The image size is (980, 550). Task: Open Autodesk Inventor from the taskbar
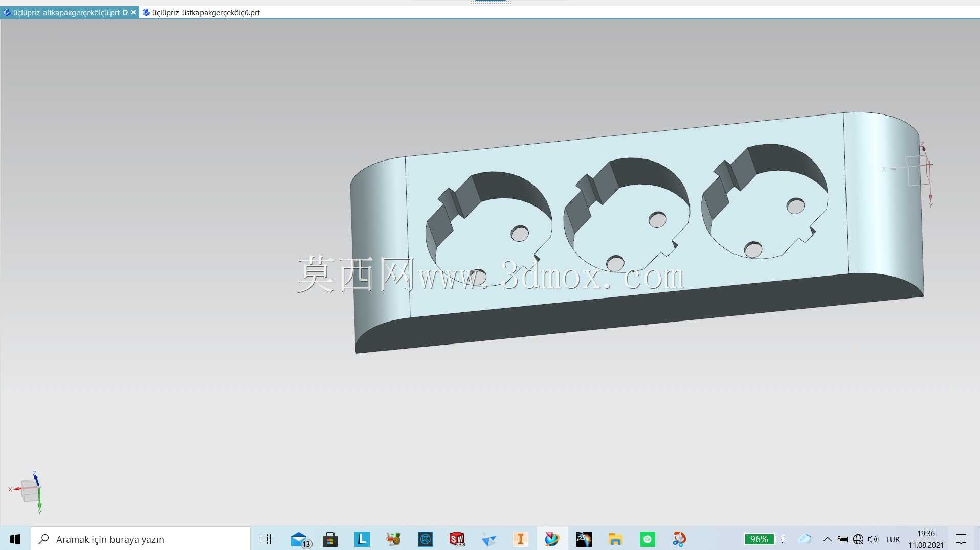click(520, 539)
